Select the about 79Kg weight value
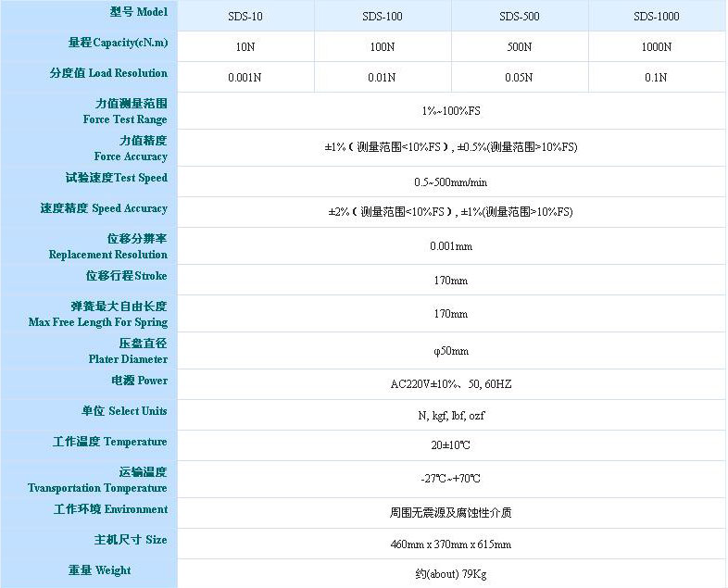Viewport: 728px width, 588px height. 451,575
